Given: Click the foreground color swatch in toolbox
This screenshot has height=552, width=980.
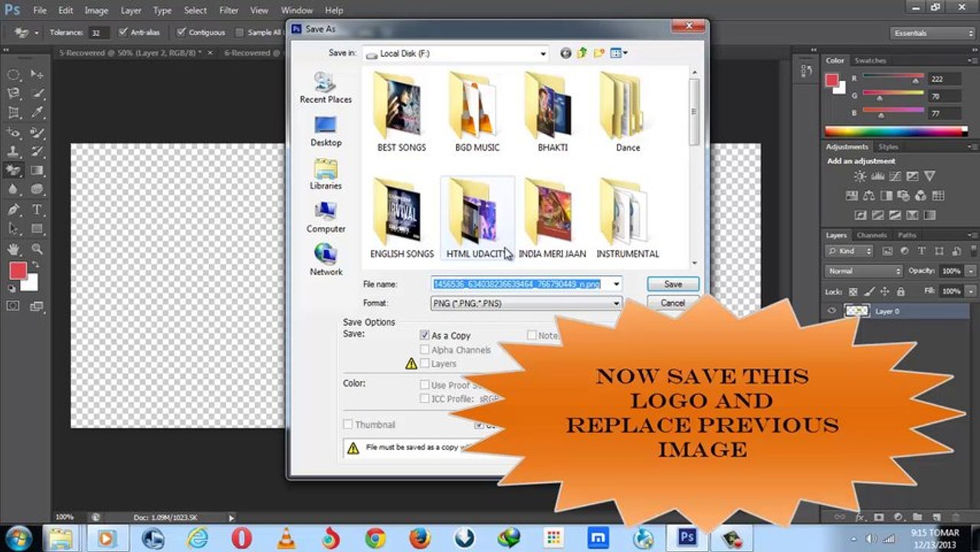Looking at the screenshot, I should tap(18, 271).
